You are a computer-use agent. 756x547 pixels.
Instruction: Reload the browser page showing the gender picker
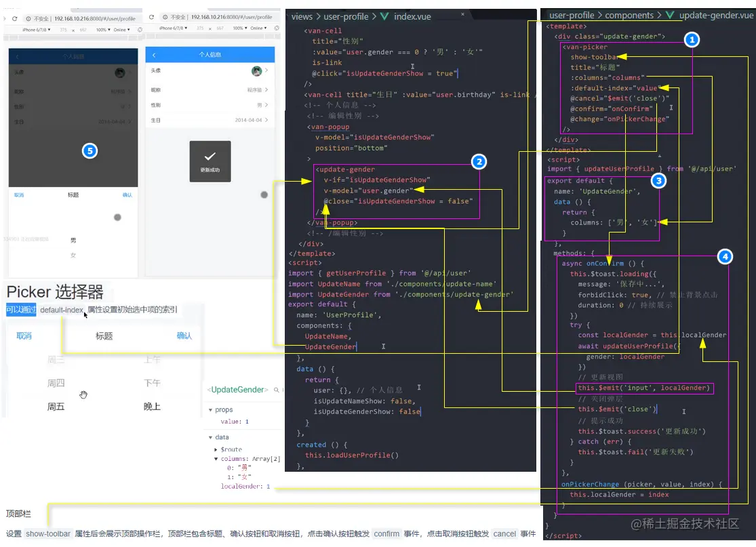pyautogui.click(x=15, y=18)
